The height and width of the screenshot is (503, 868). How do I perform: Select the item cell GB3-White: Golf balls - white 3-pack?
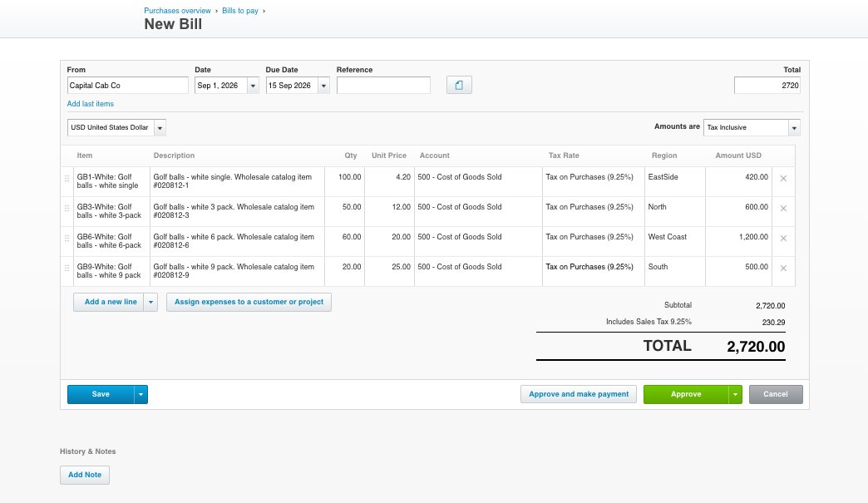pyautogui.click(x=111, y=211)
